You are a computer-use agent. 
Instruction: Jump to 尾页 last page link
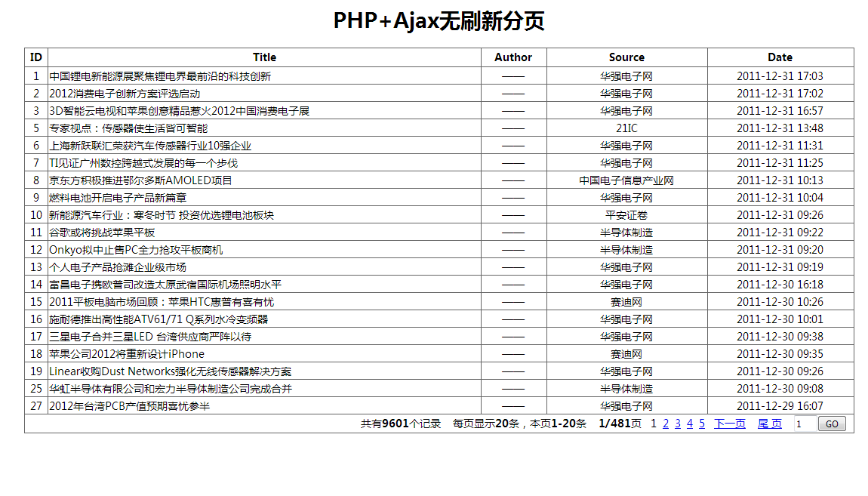pos(769,424)
